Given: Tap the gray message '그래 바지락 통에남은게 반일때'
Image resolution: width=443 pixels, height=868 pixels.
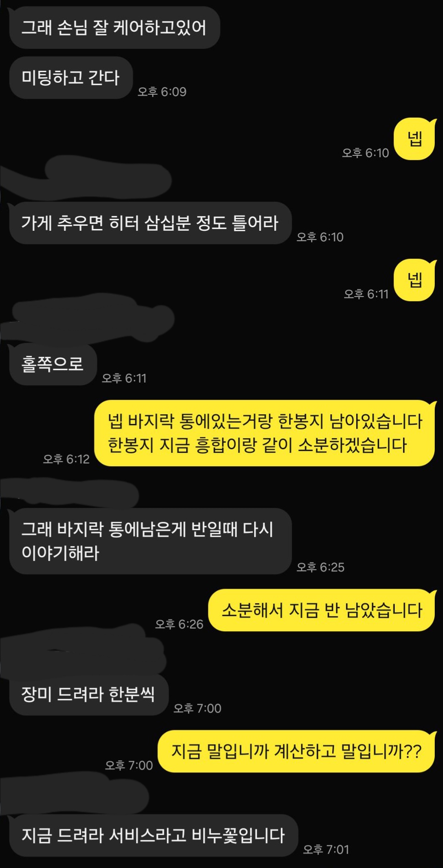Looking at the screenshot, I should tap(150, 541).
